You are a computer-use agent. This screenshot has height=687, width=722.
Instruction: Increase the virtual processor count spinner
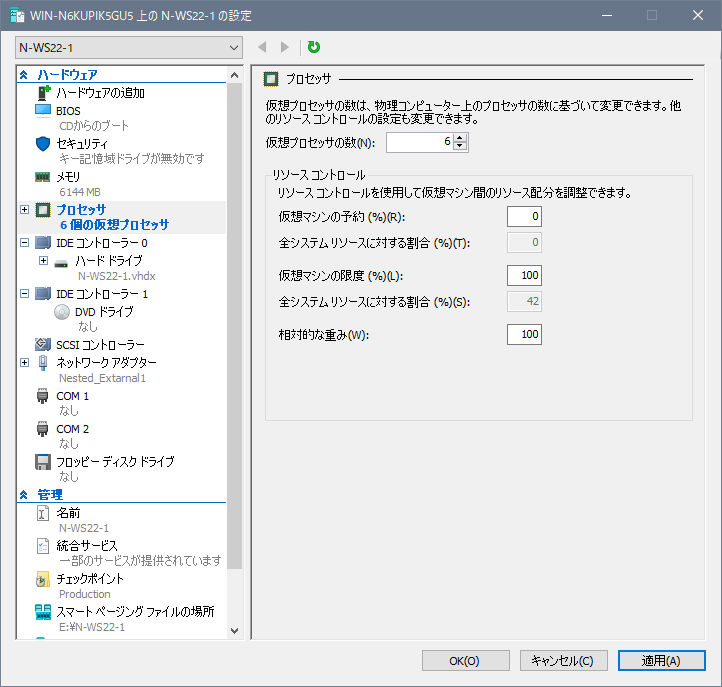coord(460,139)
